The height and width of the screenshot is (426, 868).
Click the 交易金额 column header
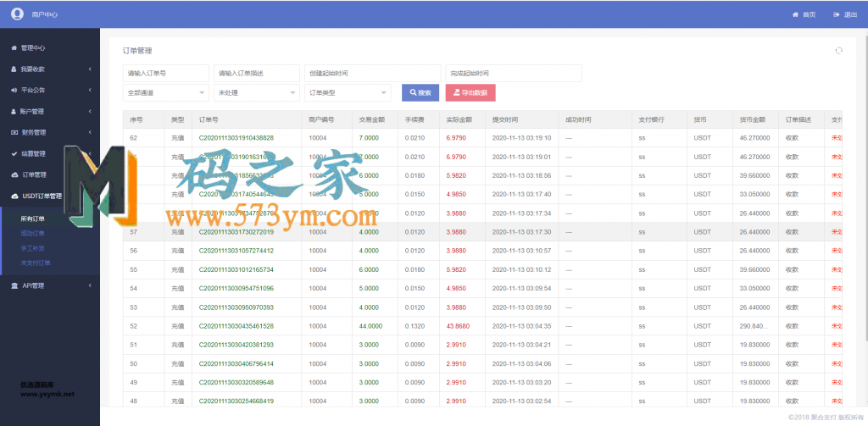pyautogui.click(x=372, y=119)
